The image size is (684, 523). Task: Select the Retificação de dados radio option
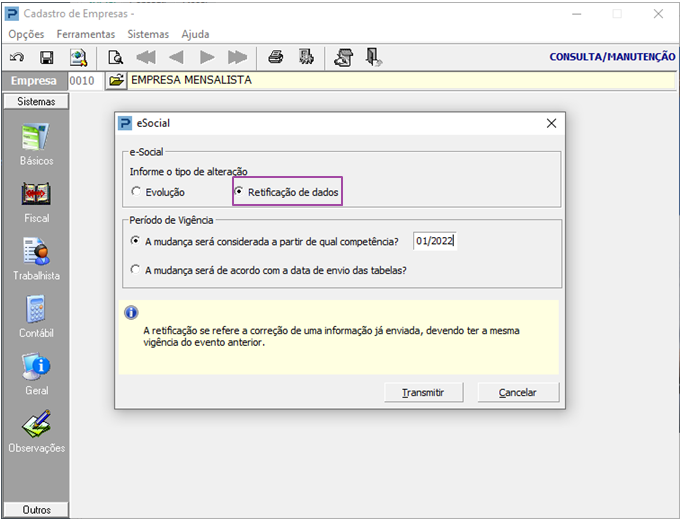(x=287, y=192)
